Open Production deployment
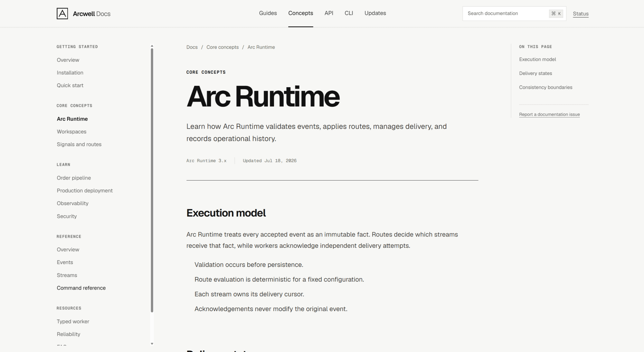 (85, 190)
